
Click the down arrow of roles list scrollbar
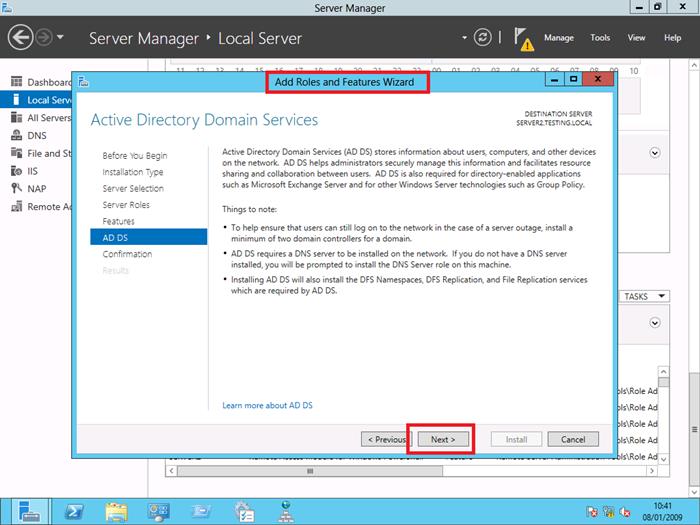[663, 459]
